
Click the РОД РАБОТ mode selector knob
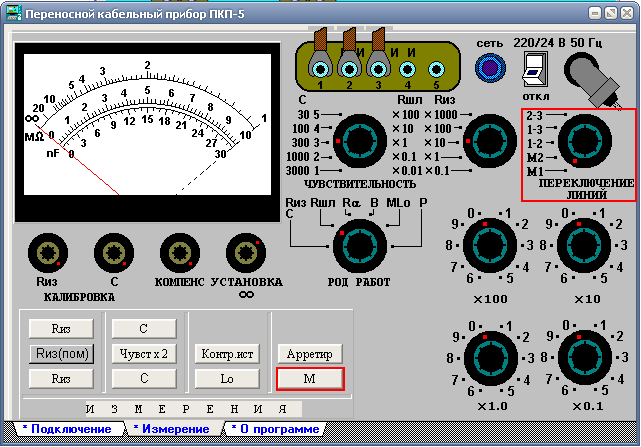point(360,246)
